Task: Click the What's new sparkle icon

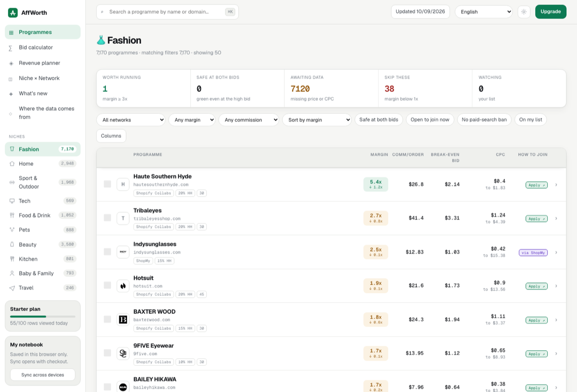Action: [x=11, y=94]
